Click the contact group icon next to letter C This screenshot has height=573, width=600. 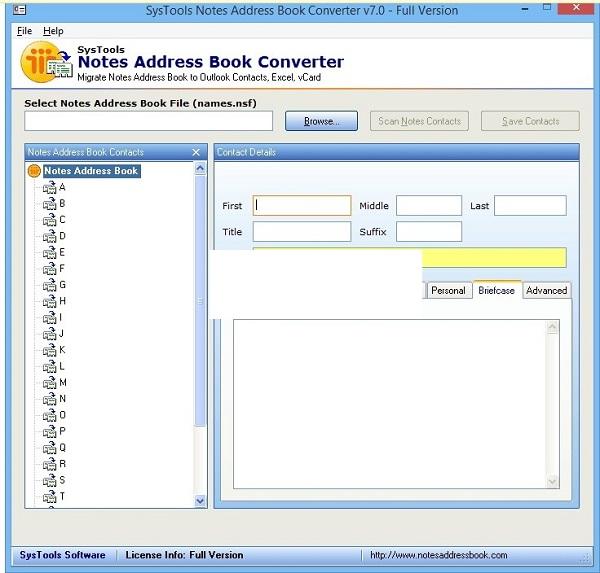click(x=49, y=220)
